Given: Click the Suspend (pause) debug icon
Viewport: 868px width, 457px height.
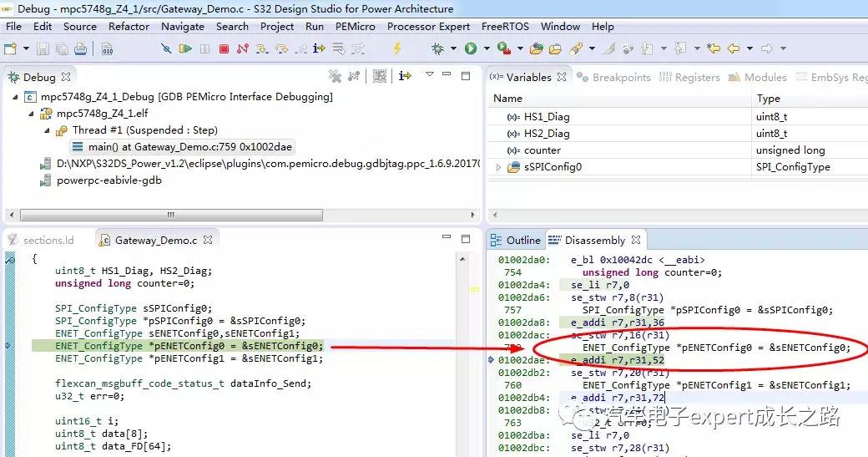Looking at the screenshot, I should click(x=205, y=49).
